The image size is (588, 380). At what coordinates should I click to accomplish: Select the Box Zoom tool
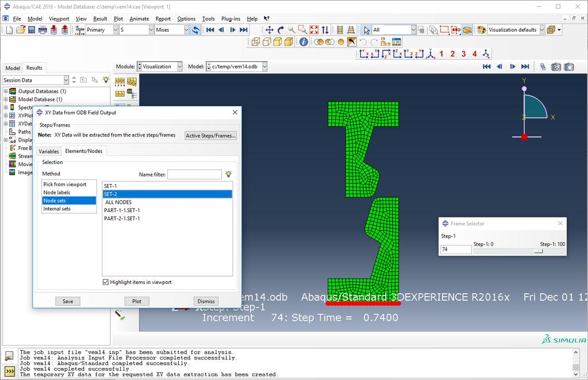[302, 30]
